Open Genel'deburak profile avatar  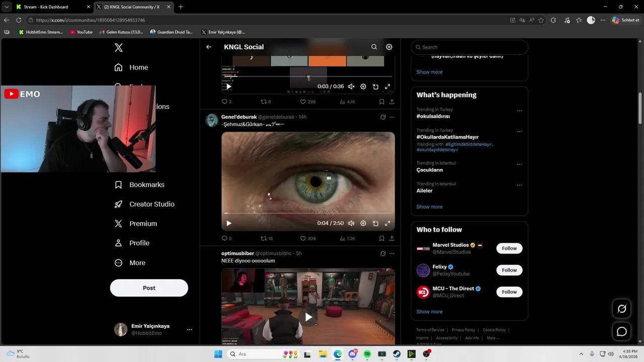(212, 120)
